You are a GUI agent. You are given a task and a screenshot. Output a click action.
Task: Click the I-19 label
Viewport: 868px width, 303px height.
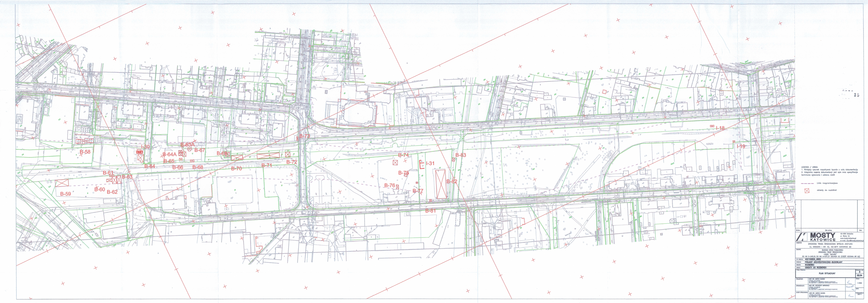coord(741,146)
